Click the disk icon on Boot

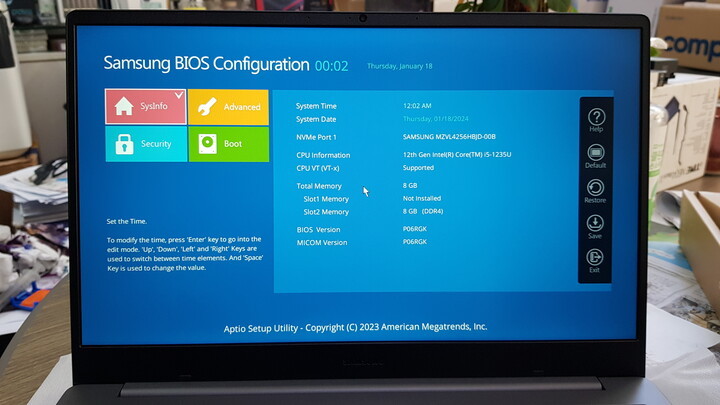click(208, 144)
